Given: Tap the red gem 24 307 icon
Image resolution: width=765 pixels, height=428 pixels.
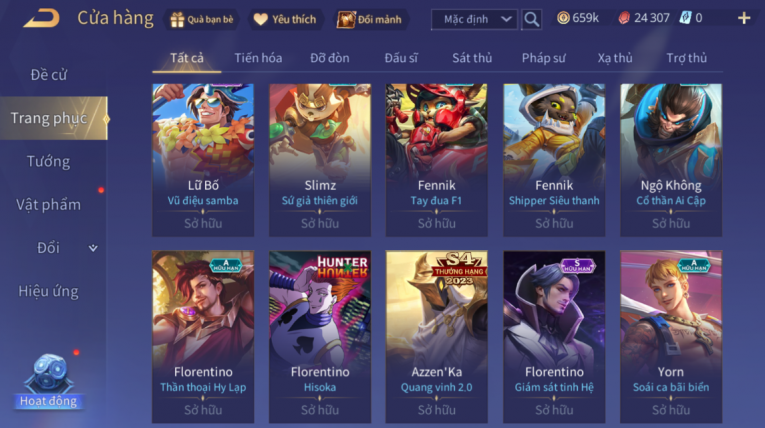Looking at the screenshot, I should pyautogui.click(x=624, y=19).
